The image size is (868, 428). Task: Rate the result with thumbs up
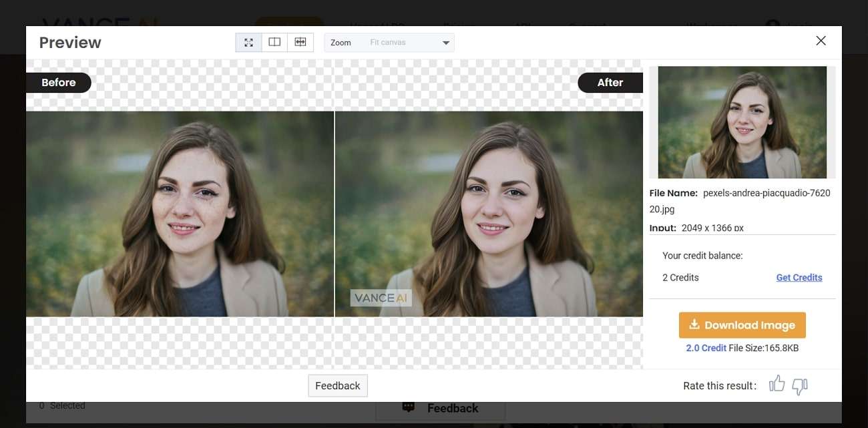[777, 385]
